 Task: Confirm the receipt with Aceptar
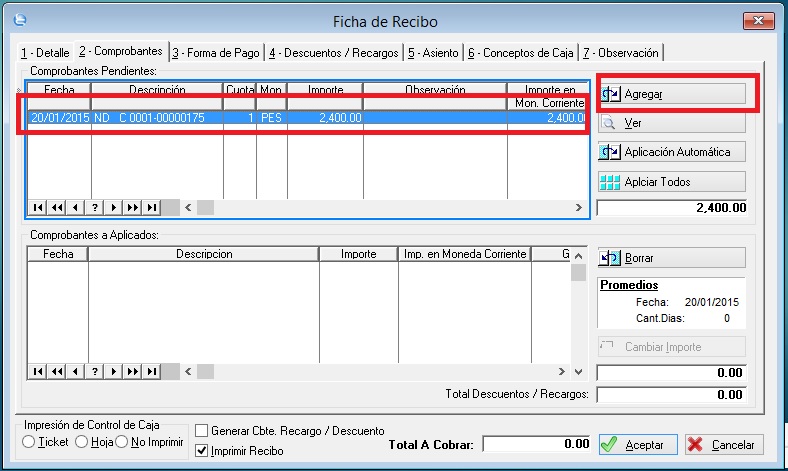[639, 444]
